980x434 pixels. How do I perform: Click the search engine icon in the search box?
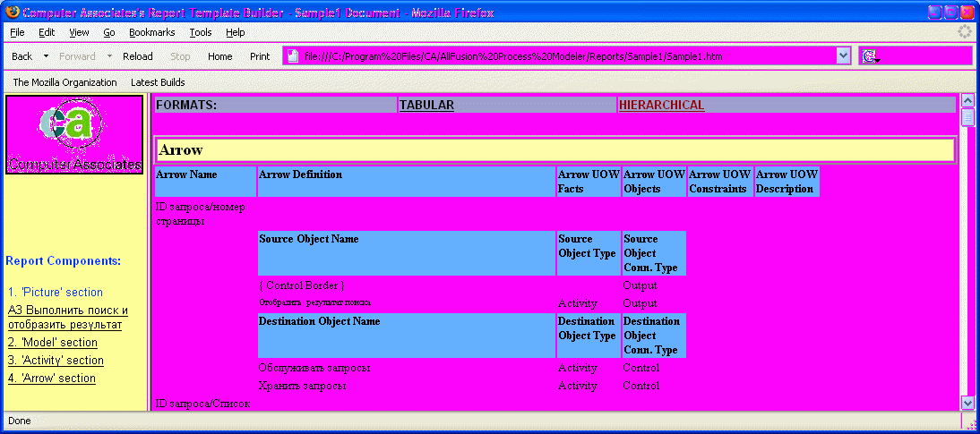click(869, 57)
